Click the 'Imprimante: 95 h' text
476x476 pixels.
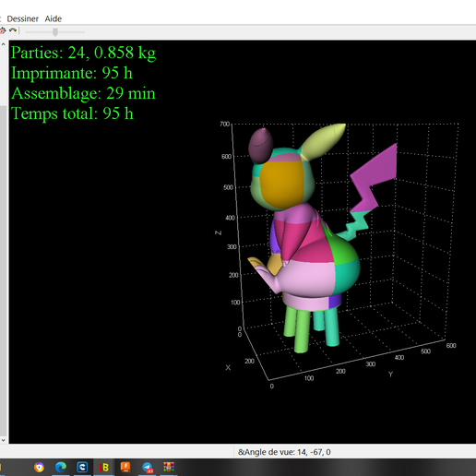(72, 73)
